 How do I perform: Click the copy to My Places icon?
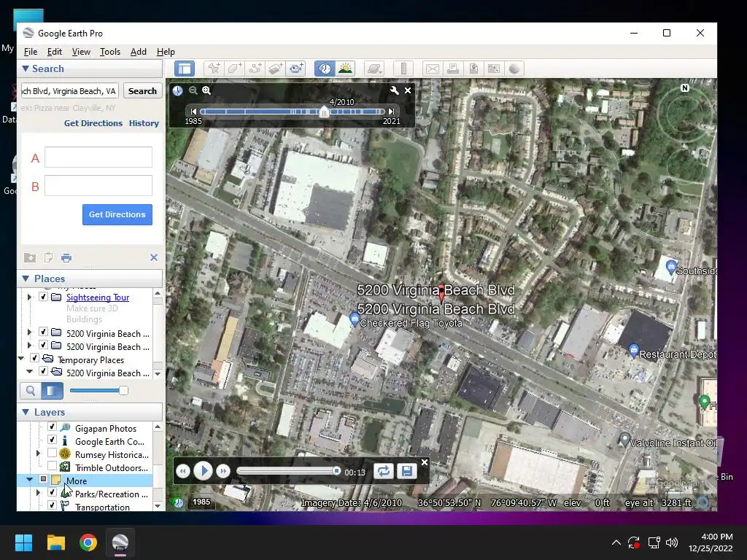click(x=29, y=257)
